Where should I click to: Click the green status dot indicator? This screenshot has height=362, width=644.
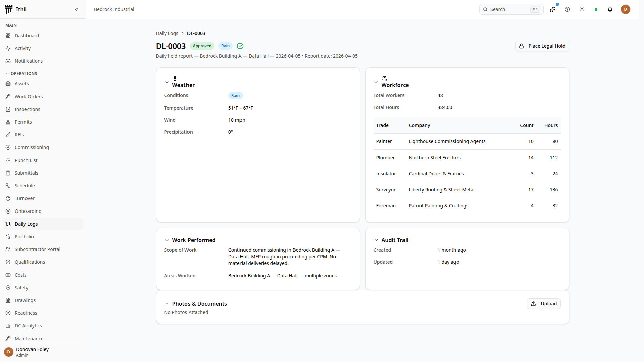pos(596,9)
